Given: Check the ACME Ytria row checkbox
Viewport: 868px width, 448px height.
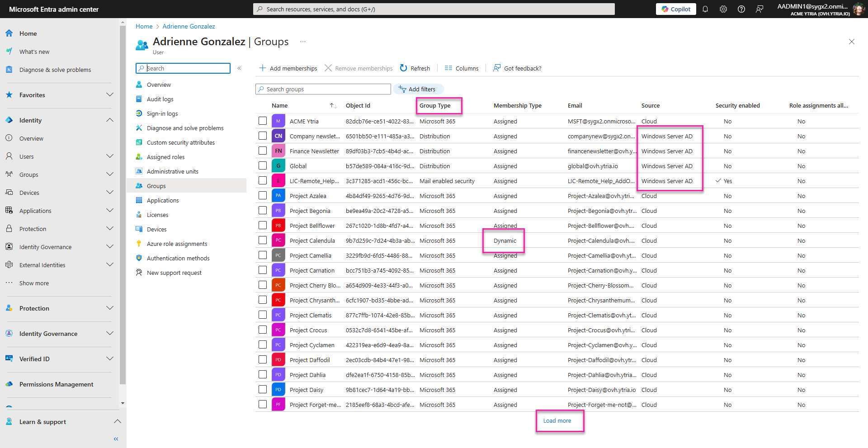Looking at the screenshot, I should (x=263, y=121).
